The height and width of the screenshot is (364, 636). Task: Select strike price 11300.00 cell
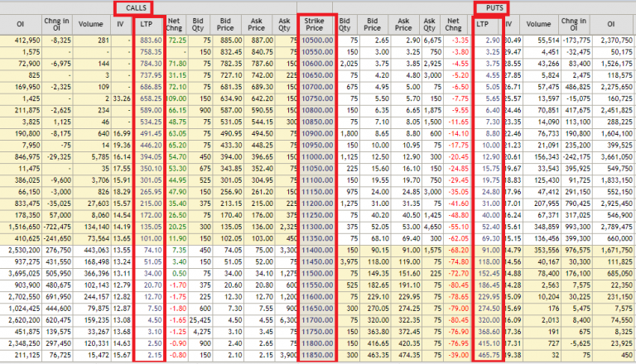click(317, 227)
